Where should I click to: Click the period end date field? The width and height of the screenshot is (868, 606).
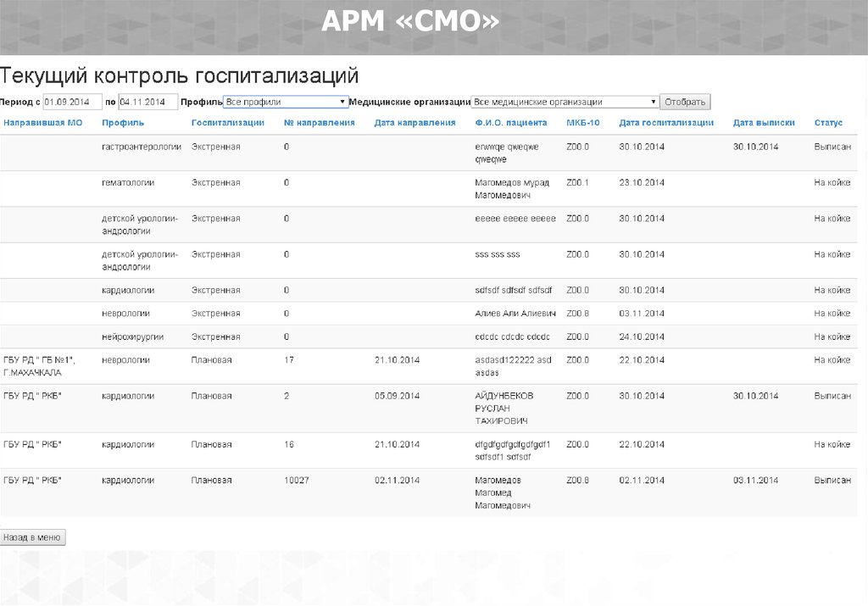click(x=147, y=102)
